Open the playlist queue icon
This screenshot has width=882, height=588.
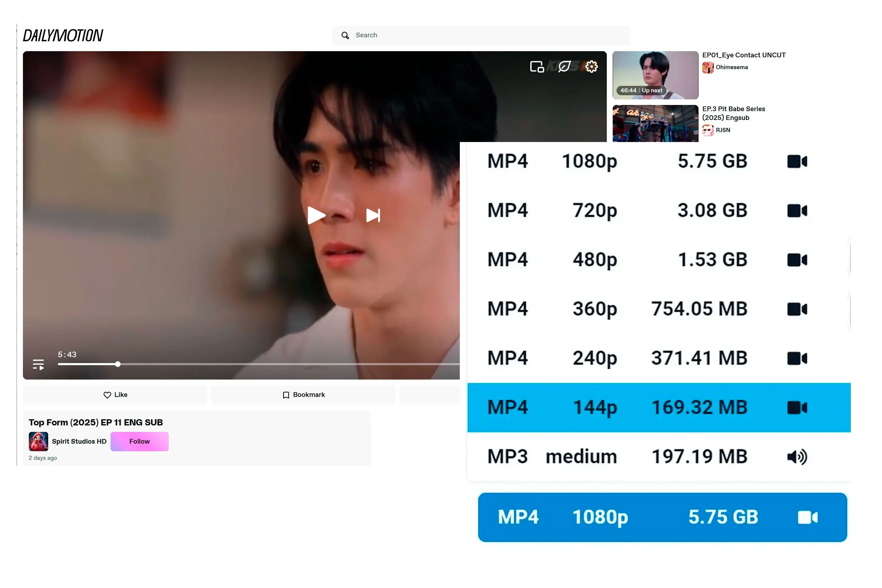coord(38,364)
